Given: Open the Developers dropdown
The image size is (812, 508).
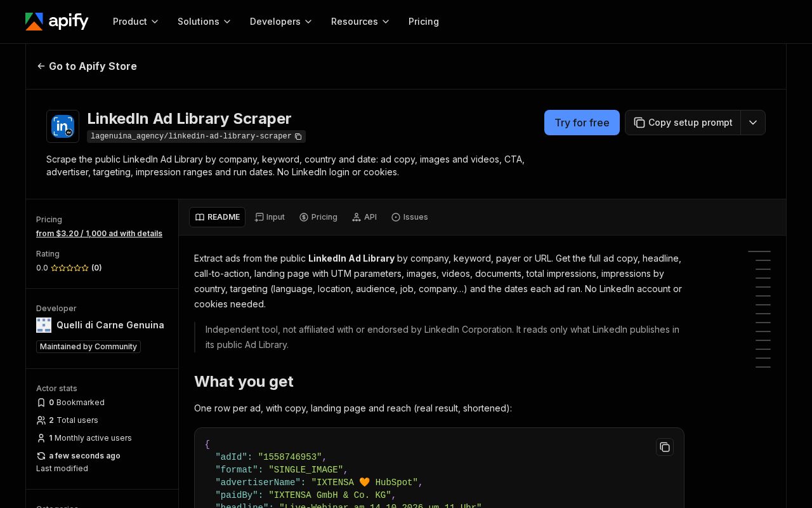Looking at the screenshot, I should point(281,22).
